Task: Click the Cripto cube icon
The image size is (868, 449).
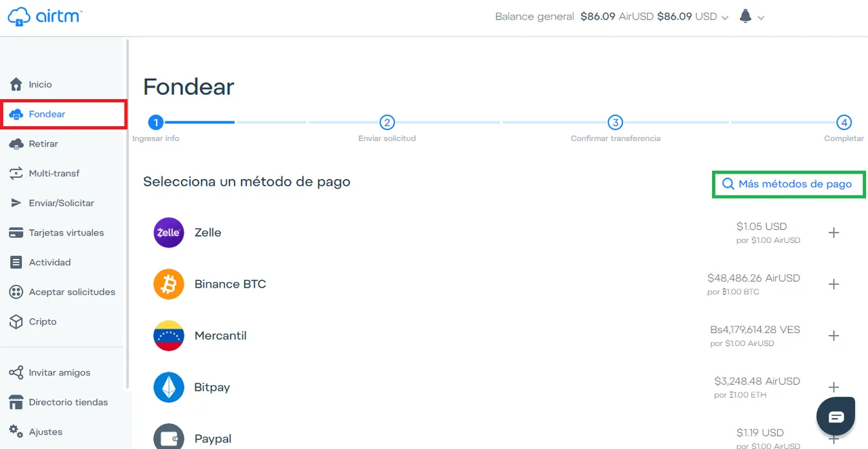Action: coord(16,321)
